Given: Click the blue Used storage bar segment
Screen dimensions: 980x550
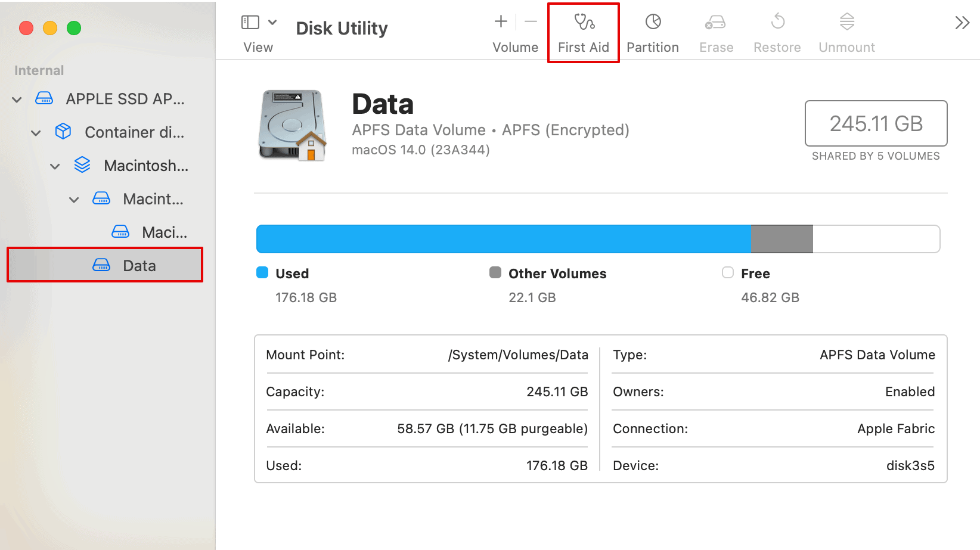Looking at the screenshot, I should [x=503, y=239].
